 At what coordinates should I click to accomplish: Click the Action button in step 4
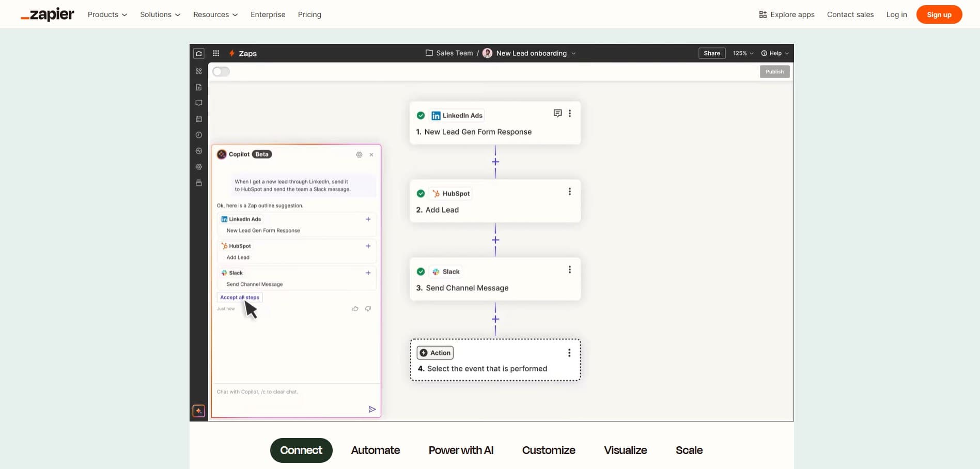point(435,353)
